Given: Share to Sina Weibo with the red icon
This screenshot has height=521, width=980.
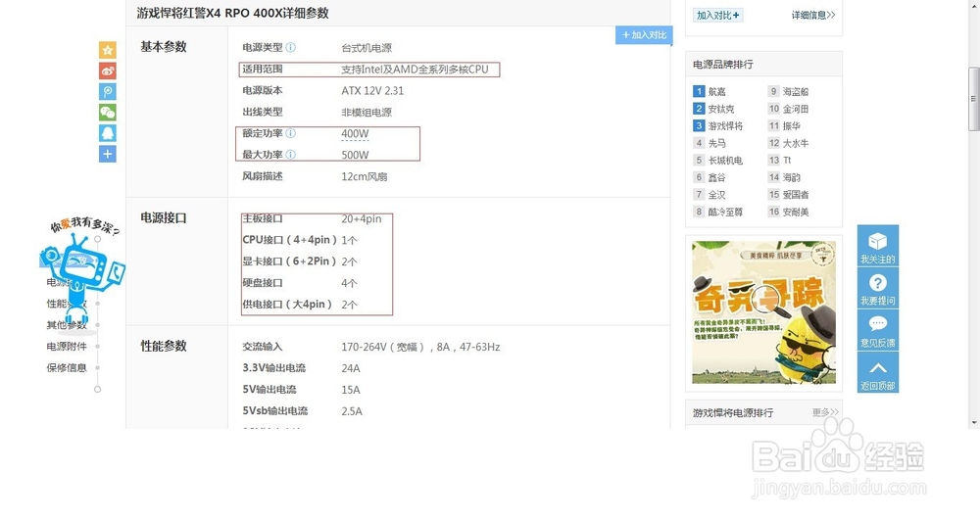Looking at the screenshot, I should point(108,71).
